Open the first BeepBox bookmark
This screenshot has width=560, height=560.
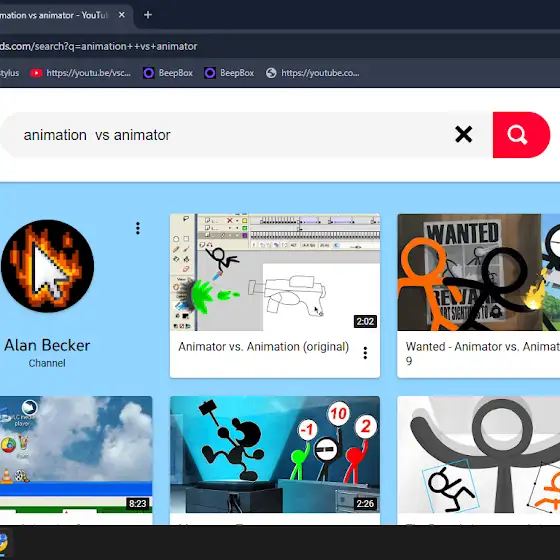[x=168, y=73]
